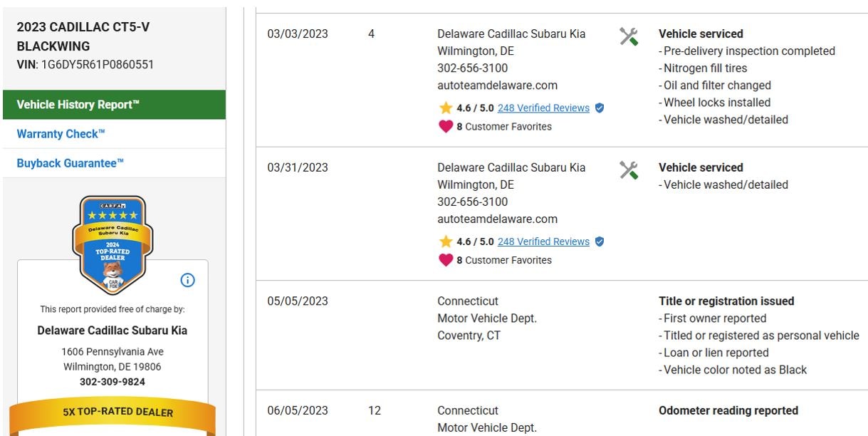
Task: Open the Buyback Guarantee tab
Action: 70,163
